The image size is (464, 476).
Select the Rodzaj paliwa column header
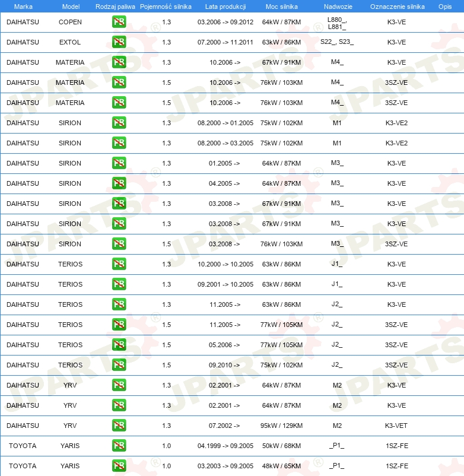coord(115,7)
